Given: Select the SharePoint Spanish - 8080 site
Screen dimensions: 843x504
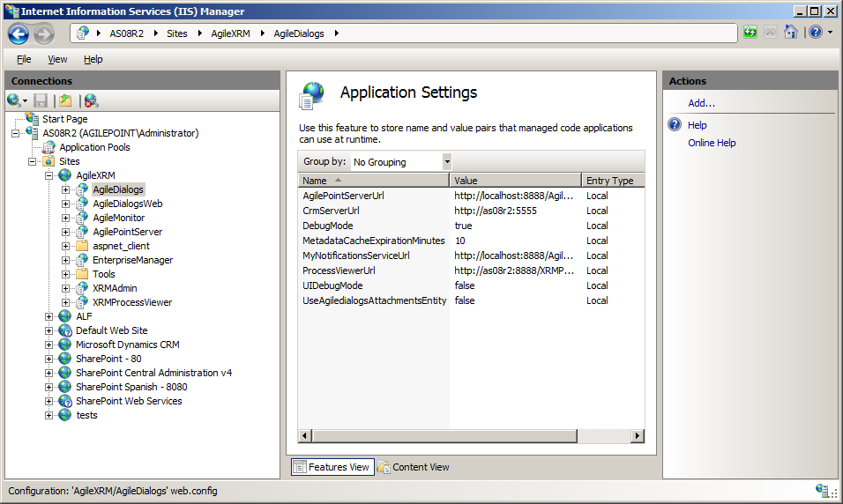Looking at the screenshot, I should (131, 387).
